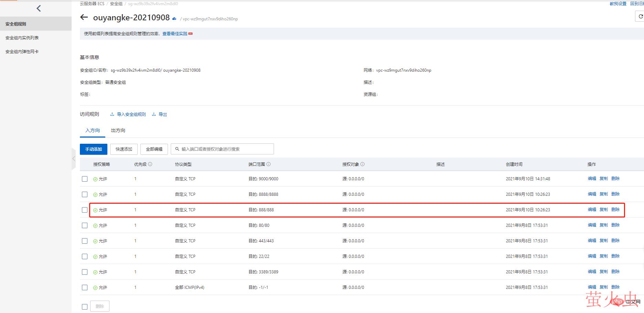The width and height of the screenshot is (644, 313).
Task: Click the info icon beside 端口范围 header
Action: point(268,164)
